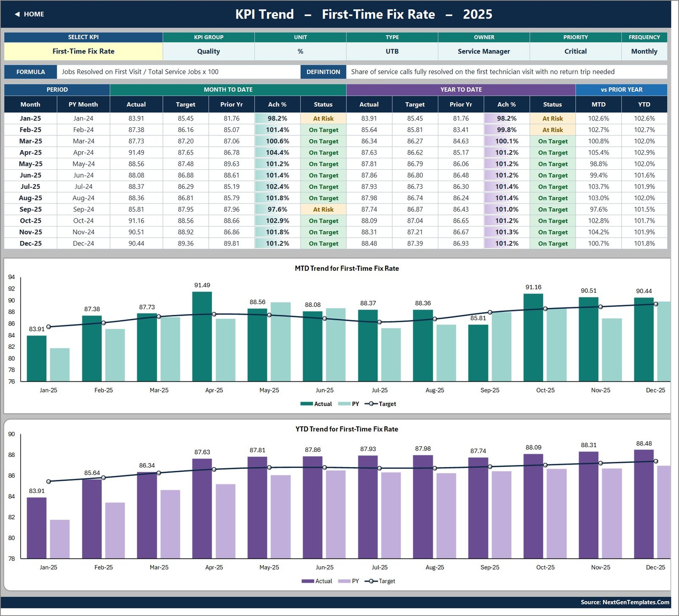Click the Actual legend swatch in MTD chart
Image resolution: width=679 pixels, height=616 pixels.
tap(306, 404)
